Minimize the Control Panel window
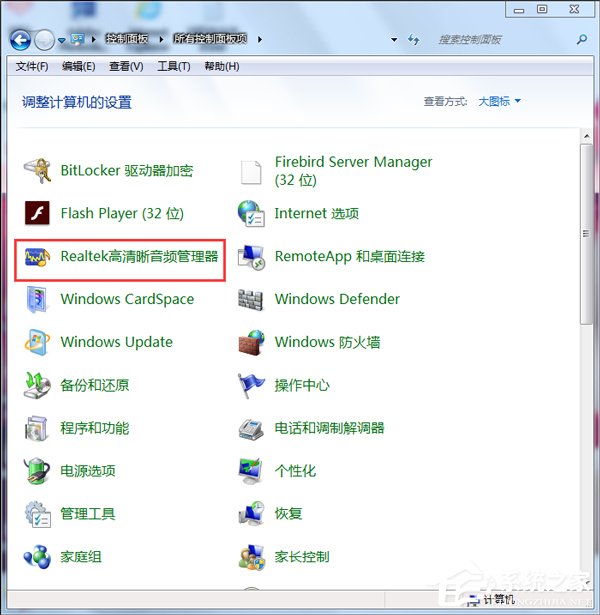 click(519, 9)
